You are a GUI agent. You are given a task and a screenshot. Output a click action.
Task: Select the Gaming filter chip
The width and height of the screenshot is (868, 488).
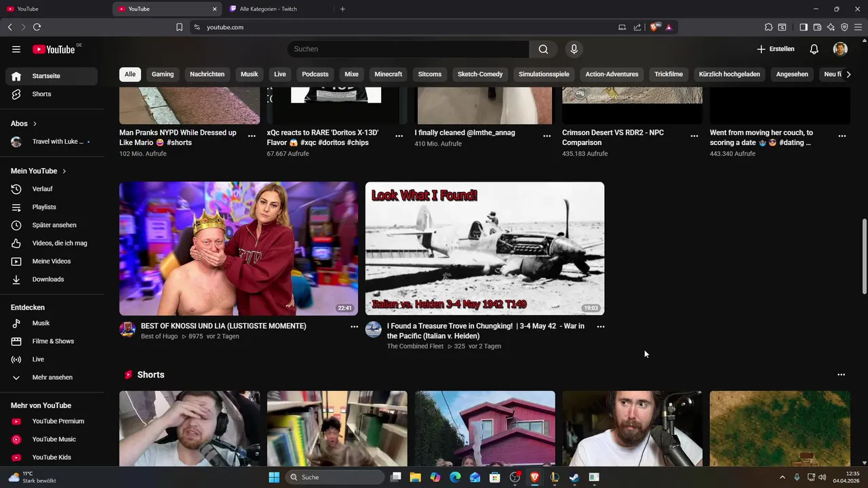pos(163,74)
